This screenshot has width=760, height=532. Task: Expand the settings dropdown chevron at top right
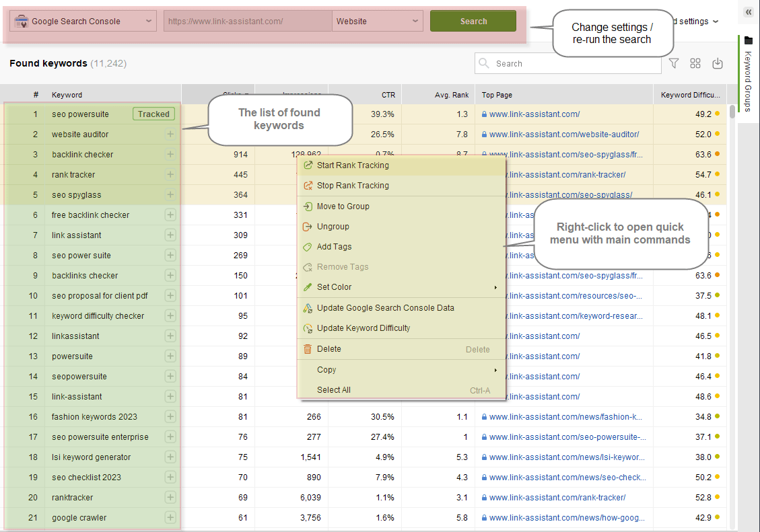click(716, 22)
